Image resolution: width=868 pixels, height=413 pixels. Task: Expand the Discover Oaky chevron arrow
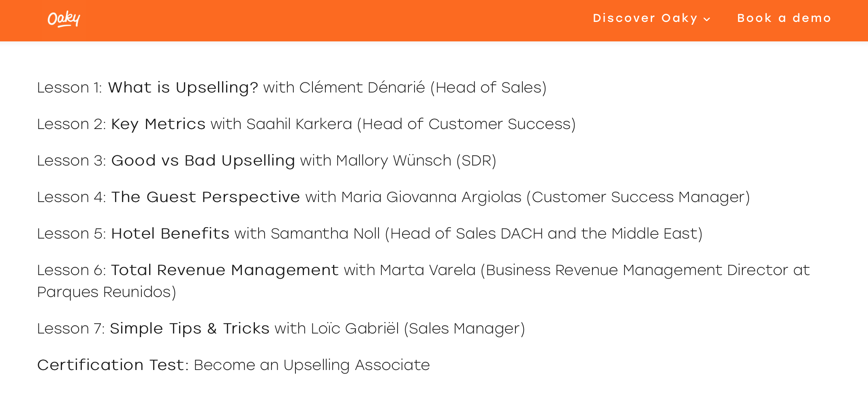(x=707, y=19)
